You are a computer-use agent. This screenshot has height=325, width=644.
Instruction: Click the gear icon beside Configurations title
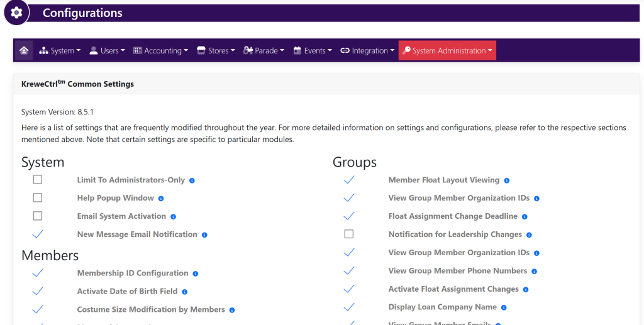tap(16, 13)
